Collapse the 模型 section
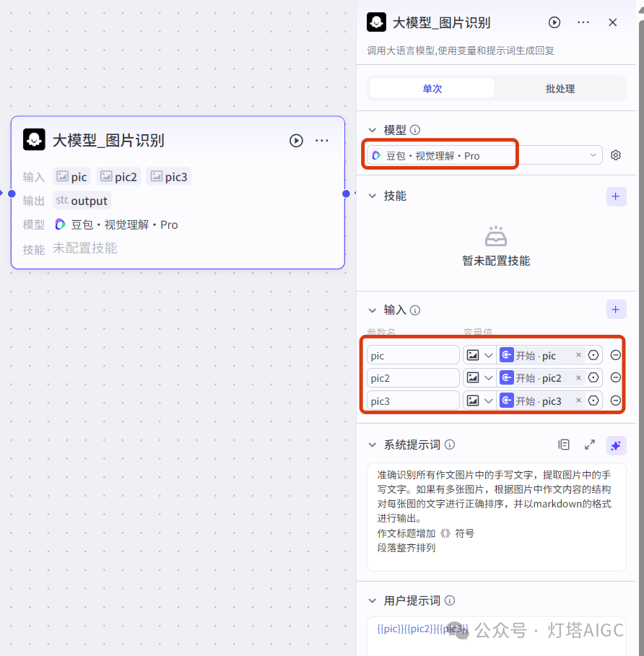This screenshot has height=656, width=644. pyautogui.click(x=372, y=130)
